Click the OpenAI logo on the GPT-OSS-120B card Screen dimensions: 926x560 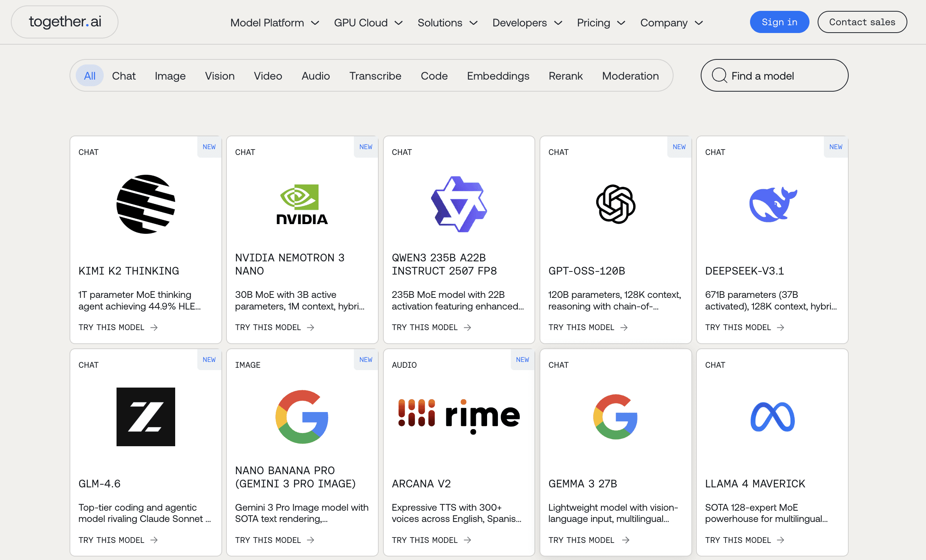coord(615,204)
